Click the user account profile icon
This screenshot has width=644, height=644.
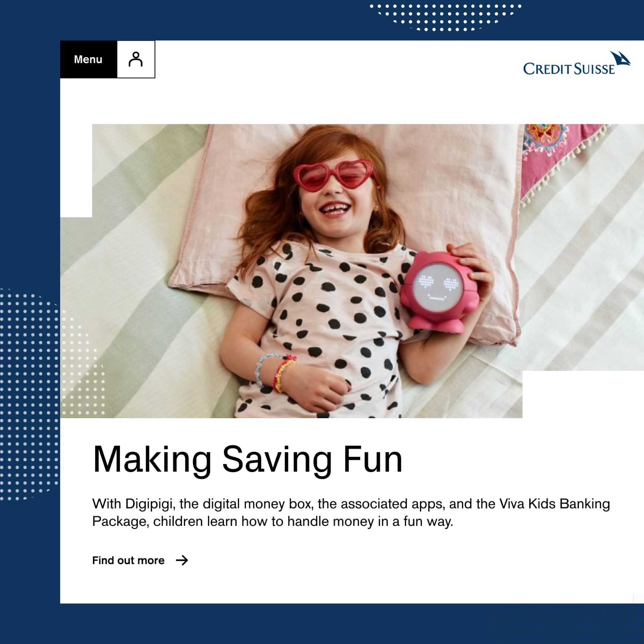pyautogui.click(x=136, y=59)
